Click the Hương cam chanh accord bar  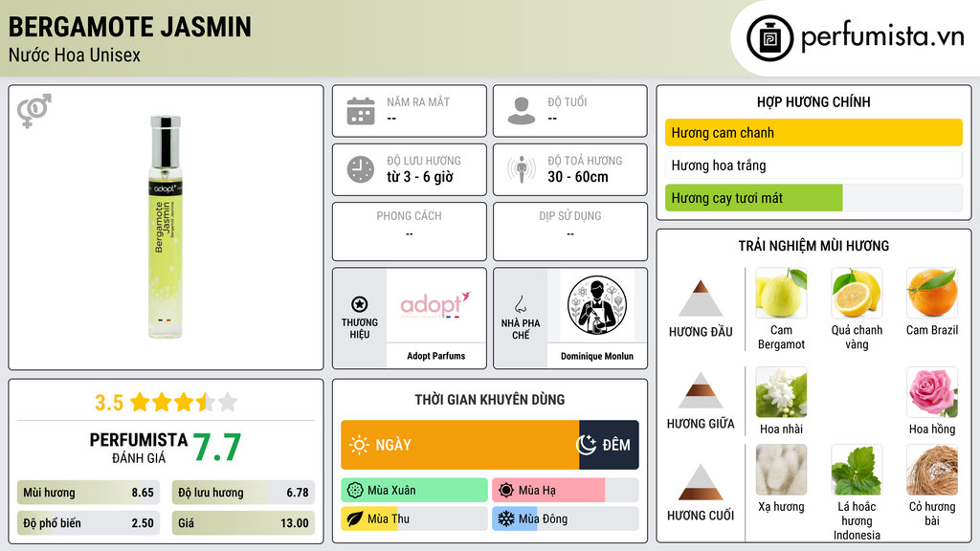[813, 132]
